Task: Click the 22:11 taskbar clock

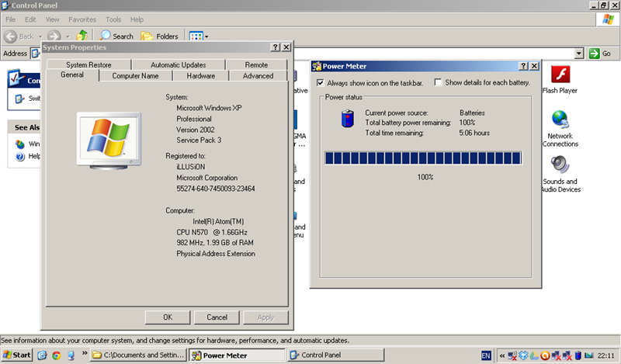Action: pyautogui.click(x=606, y=355)
